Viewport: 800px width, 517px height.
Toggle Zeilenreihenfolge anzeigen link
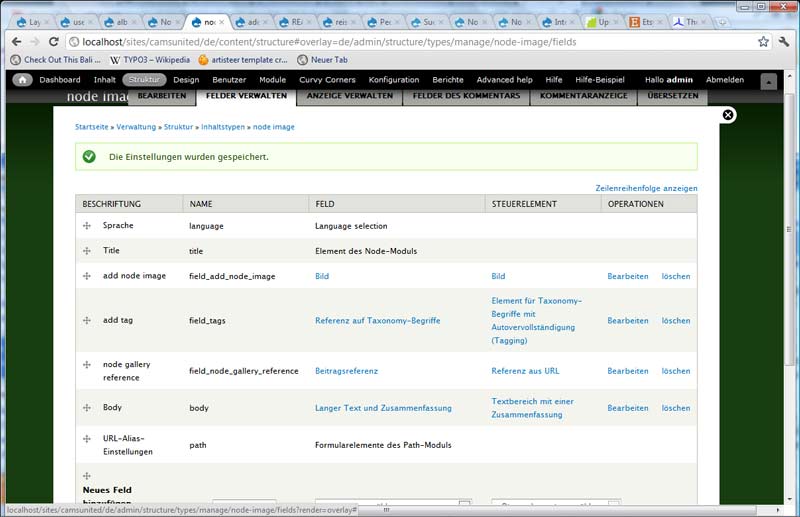pyautogui.click(x=645, y=188)
